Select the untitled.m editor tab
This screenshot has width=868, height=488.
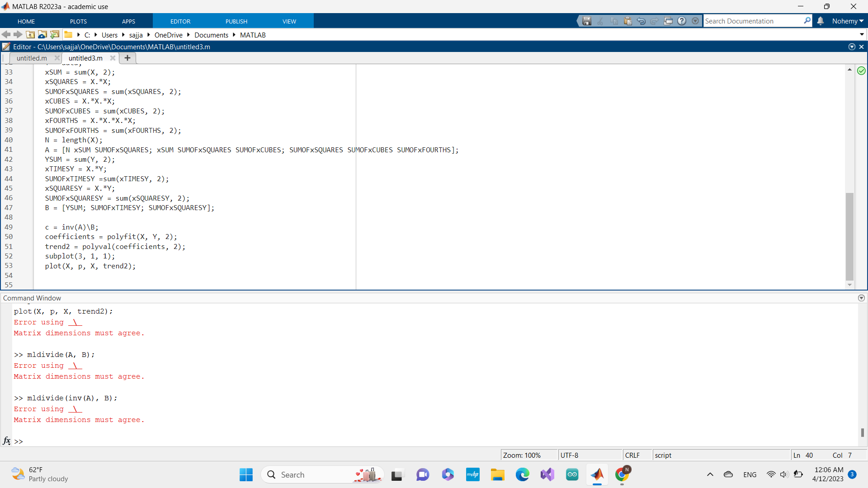[x=32, y=58]
